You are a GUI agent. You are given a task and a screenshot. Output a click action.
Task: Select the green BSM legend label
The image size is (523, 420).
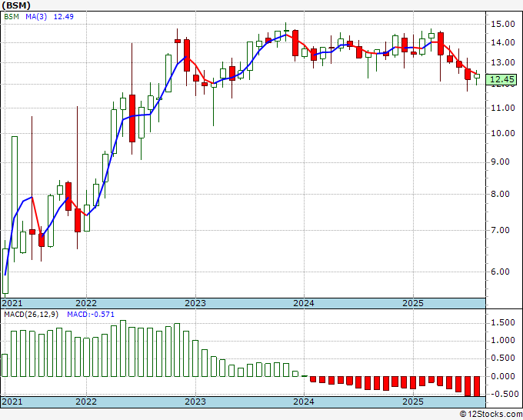pyautogui.click(x=12, y=16)
